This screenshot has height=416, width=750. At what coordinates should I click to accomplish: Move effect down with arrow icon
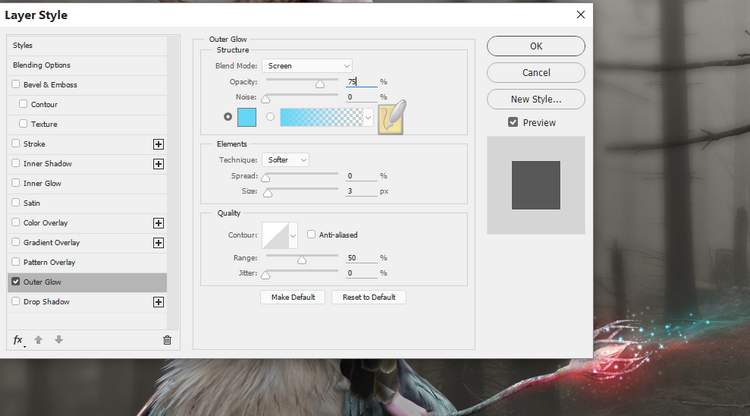click(x=59, y=340)
